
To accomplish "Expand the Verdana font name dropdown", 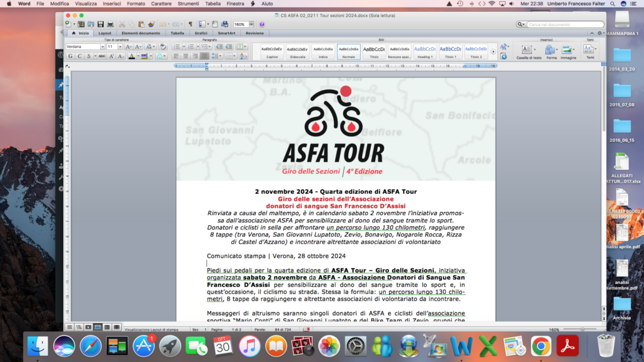I will pyautogui.click(x=103, y=47).
